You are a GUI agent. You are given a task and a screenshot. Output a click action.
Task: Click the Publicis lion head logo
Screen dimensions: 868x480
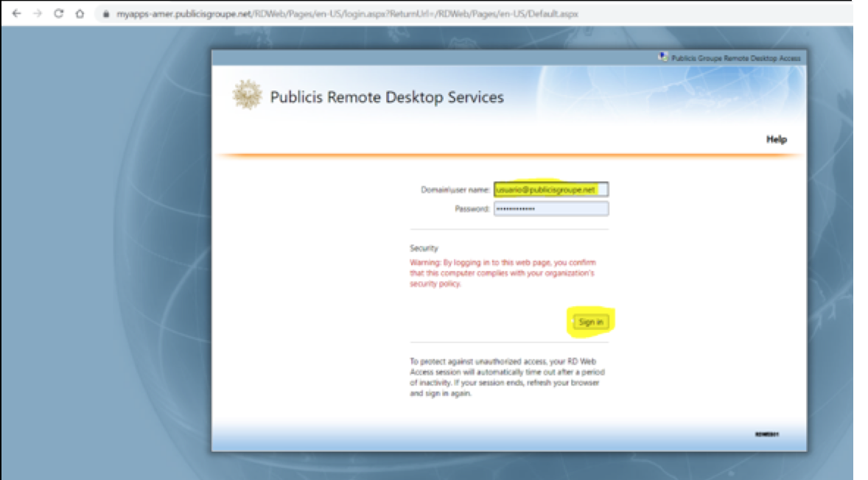tap(247, 94)
